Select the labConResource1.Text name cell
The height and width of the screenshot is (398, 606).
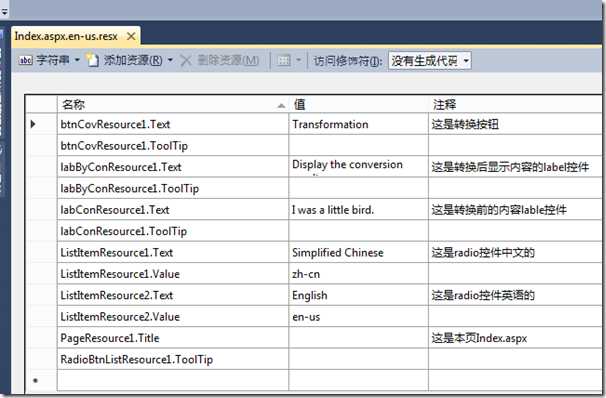point(173,210)
